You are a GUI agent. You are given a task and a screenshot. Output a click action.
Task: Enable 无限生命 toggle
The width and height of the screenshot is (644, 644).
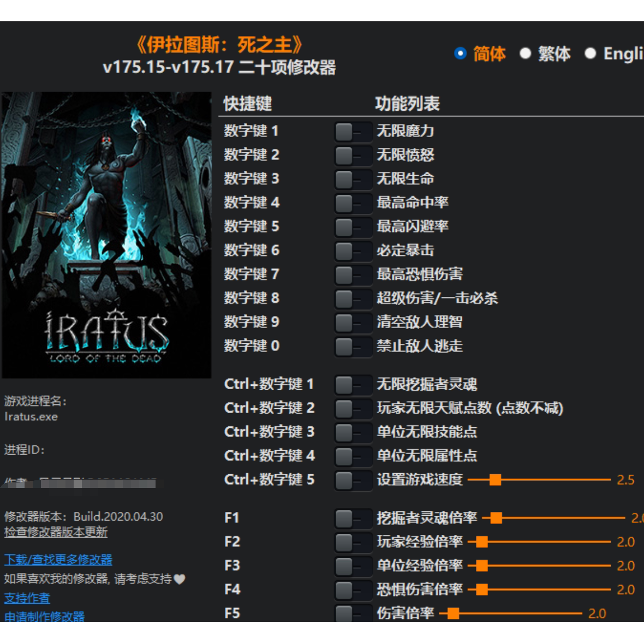(353, 180)
